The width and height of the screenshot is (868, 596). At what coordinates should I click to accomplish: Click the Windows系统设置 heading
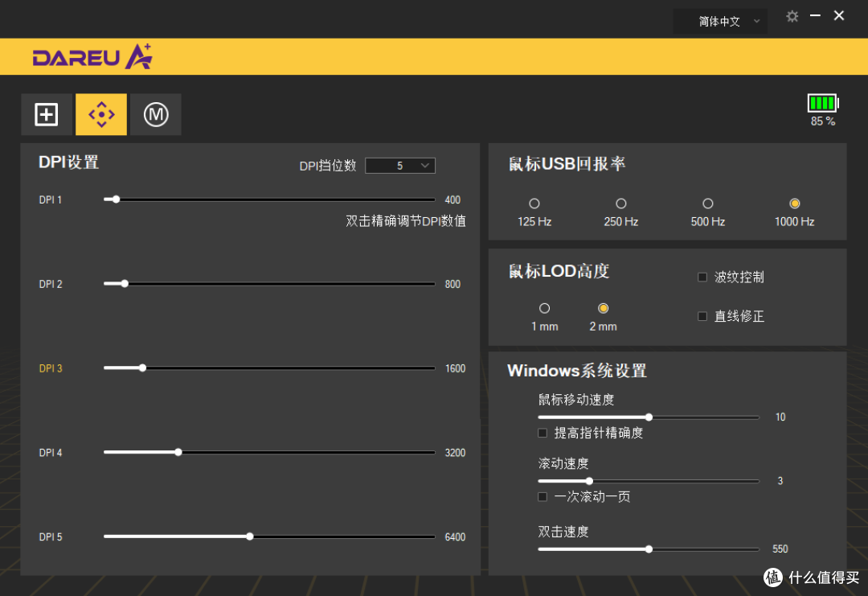577,371
